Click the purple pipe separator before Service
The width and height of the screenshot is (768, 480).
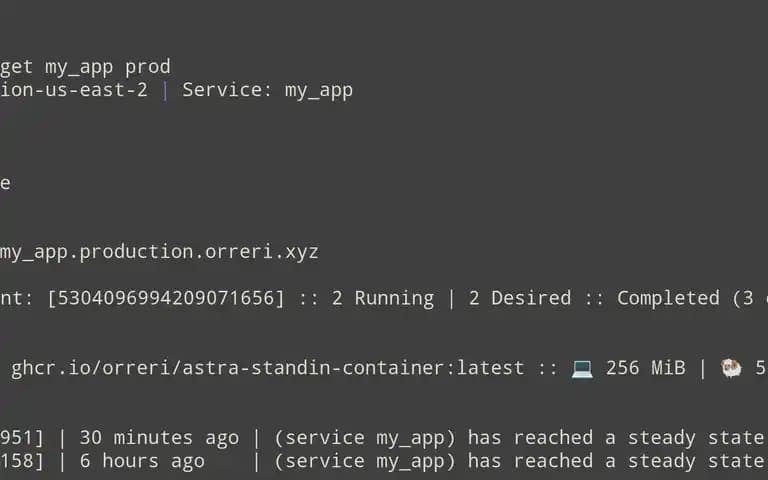pyautogui.click(x=165, y=91)
